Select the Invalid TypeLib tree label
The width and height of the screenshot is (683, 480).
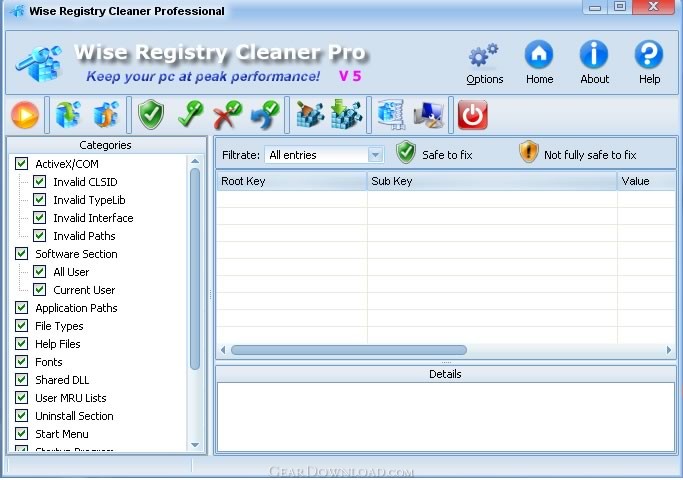coord(89,200)
